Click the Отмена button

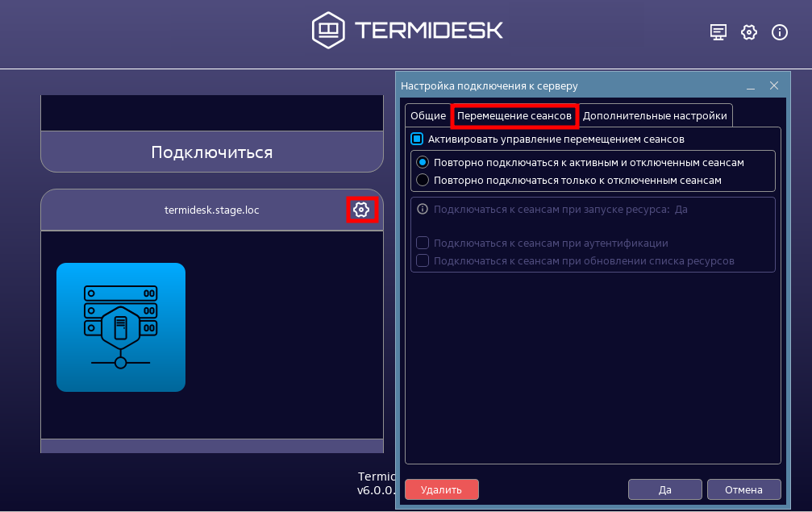743,489
